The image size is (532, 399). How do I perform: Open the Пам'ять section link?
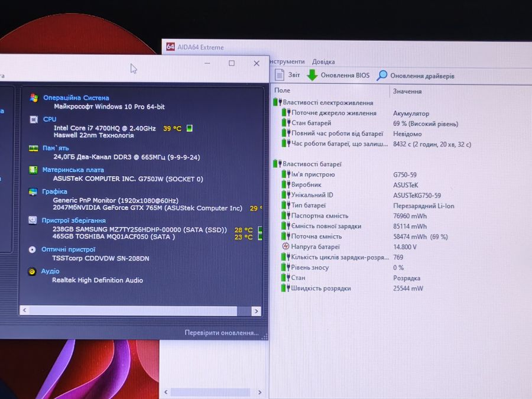point(56,148)
